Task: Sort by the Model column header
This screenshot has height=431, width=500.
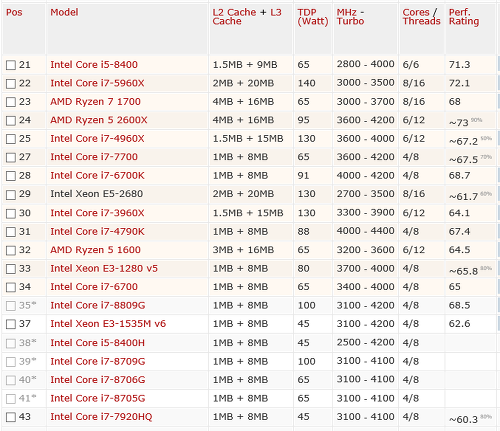Action: (64, 13)
